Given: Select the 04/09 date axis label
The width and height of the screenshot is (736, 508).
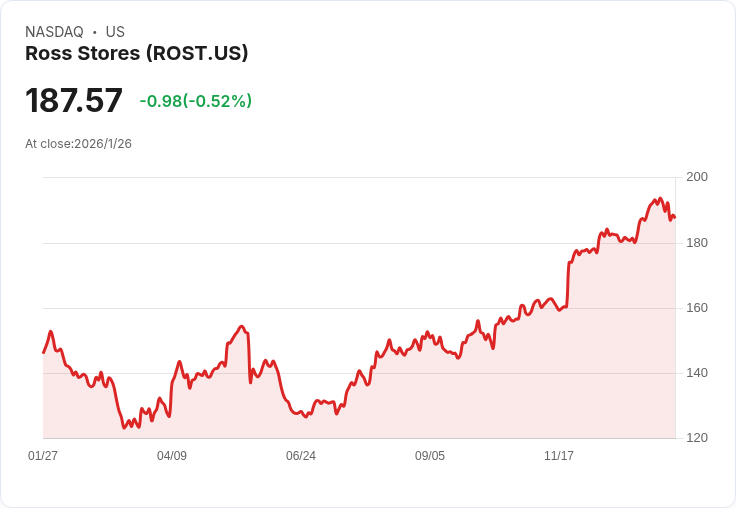Looking at the screenshot, I should pyautogui.click(x=172, y=456).
